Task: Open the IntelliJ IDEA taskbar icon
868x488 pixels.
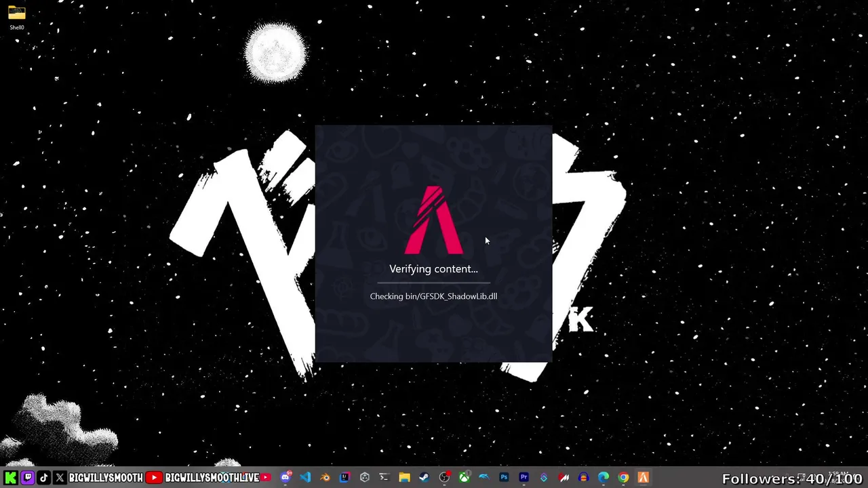Action: click(344, 477)
